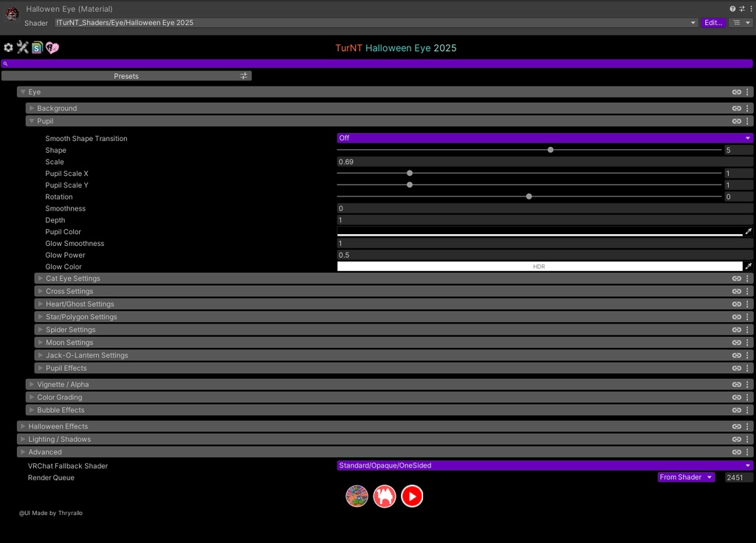The height and width of the screenshot is (543, 756).
Task: Click the Shape value number field
Action: tap(738, 150)
